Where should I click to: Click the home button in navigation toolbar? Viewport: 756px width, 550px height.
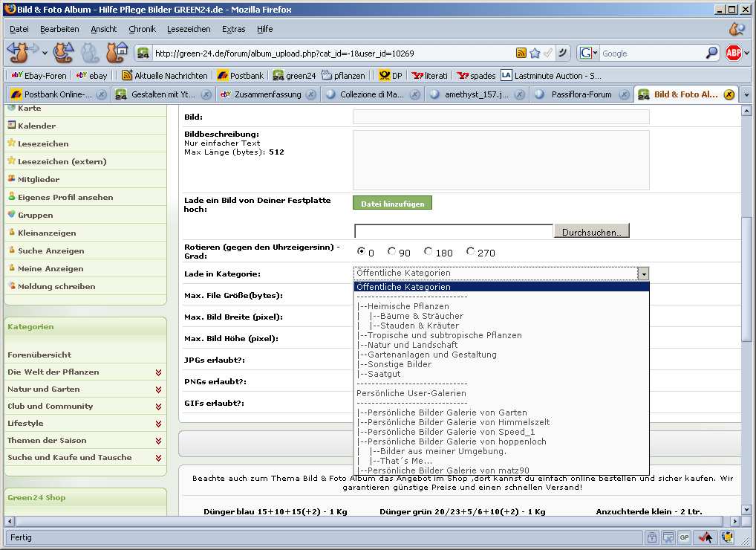116,53
